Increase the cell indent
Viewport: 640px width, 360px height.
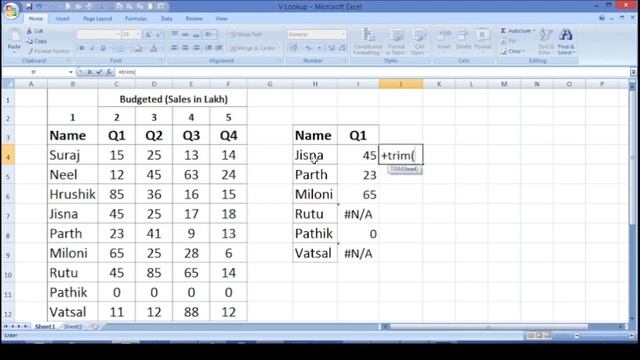coord(219,48)
